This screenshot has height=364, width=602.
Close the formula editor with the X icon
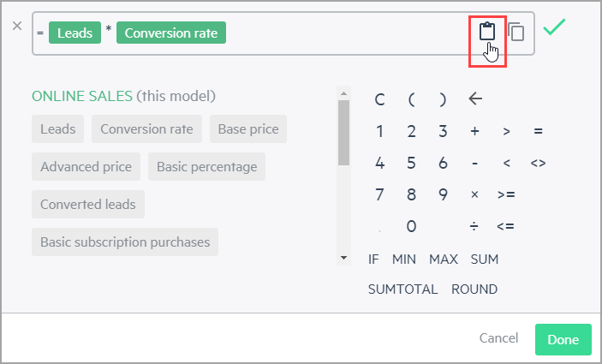[17, 26]
